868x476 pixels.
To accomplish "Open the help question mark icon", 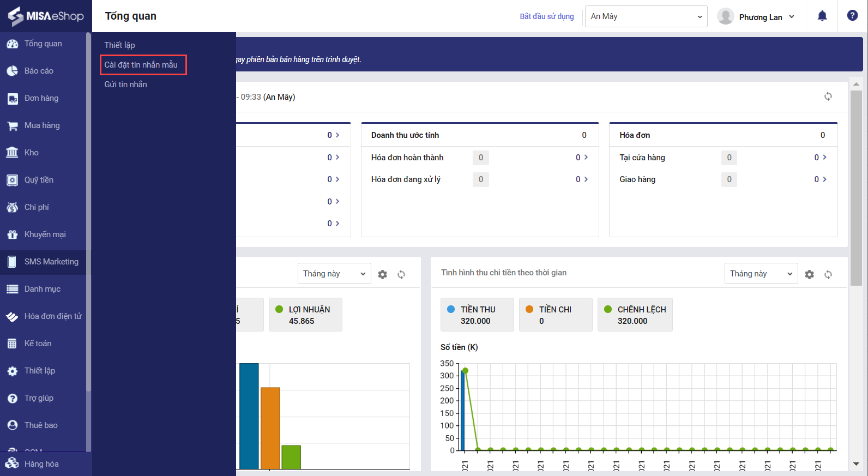I will coord(852,16).
